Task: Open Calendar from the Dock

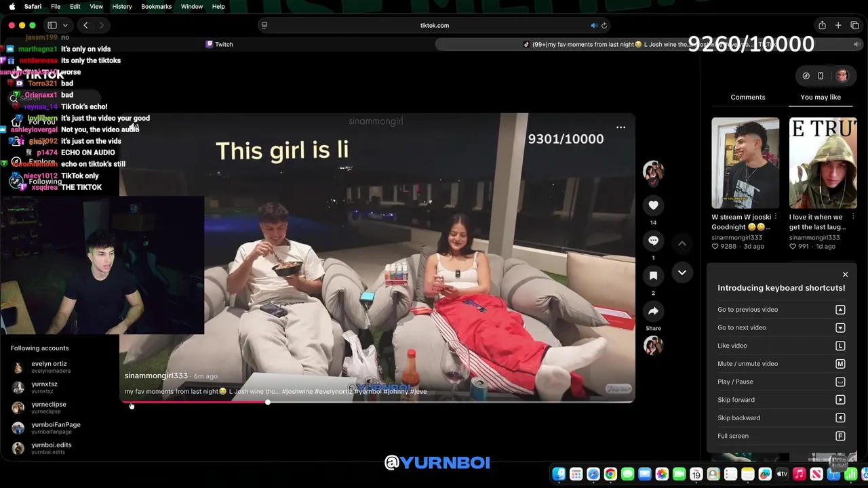Action: pyautogui.click(x=696, y=474)
